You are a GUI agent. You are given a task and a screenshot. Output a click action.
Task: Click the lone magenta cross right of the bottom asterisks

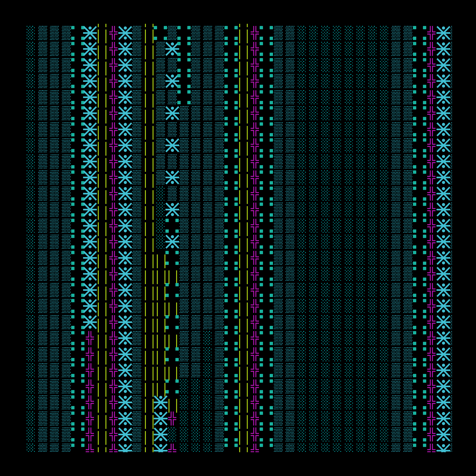[x=172, y=418]
